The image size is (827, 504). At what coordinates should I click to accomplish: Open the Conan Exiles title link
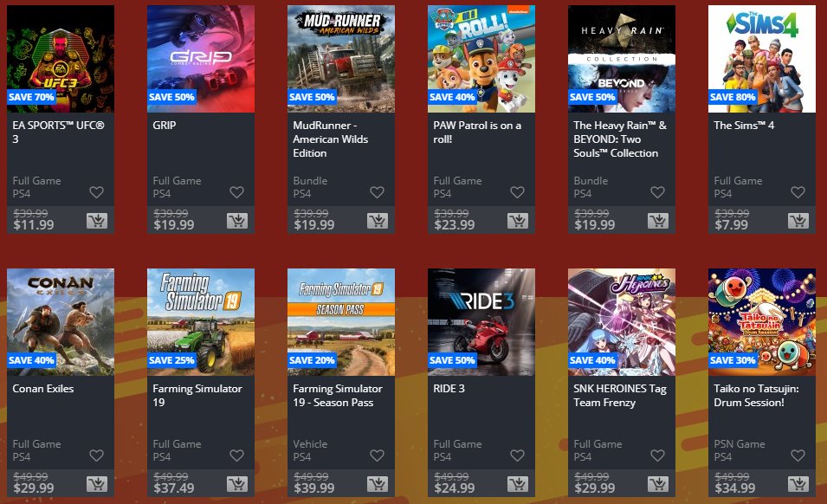[x=43, y=389]
